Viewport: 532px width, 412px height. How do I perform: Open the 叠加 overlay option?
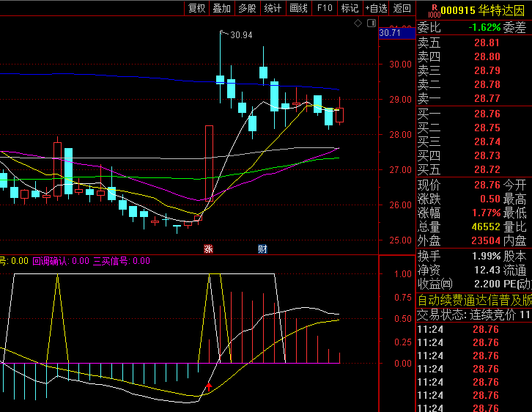[221, 8]
